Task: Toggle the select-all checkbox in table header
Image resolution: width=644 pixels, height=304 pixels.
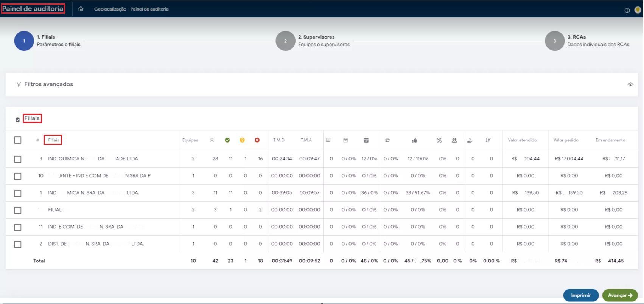Action: 18,140
